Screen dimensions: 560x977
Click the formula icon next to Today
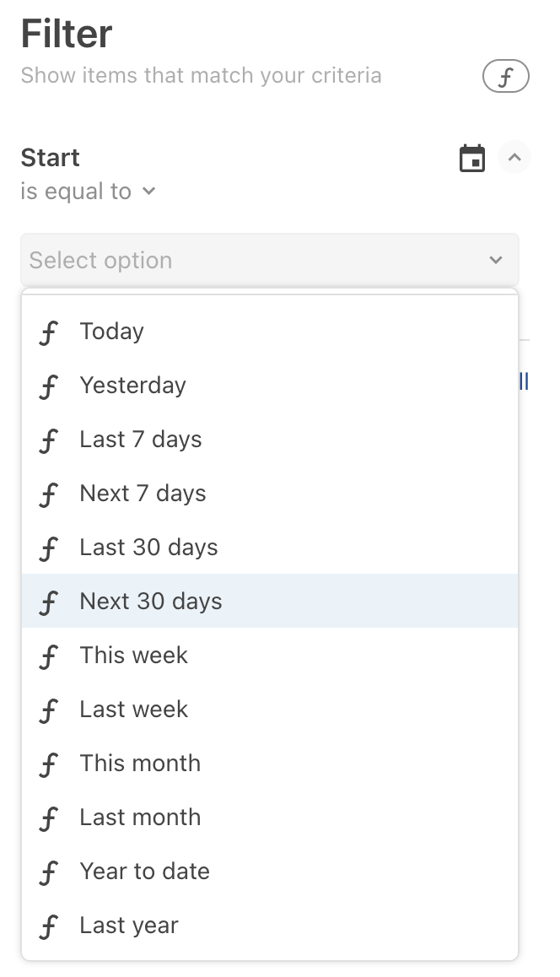[49, 332]
